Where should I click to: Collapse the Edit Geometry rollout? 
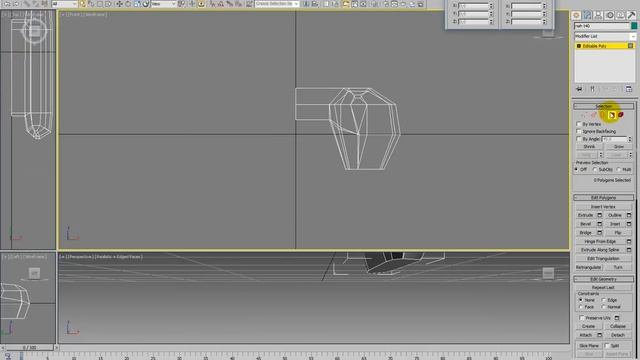604,279
